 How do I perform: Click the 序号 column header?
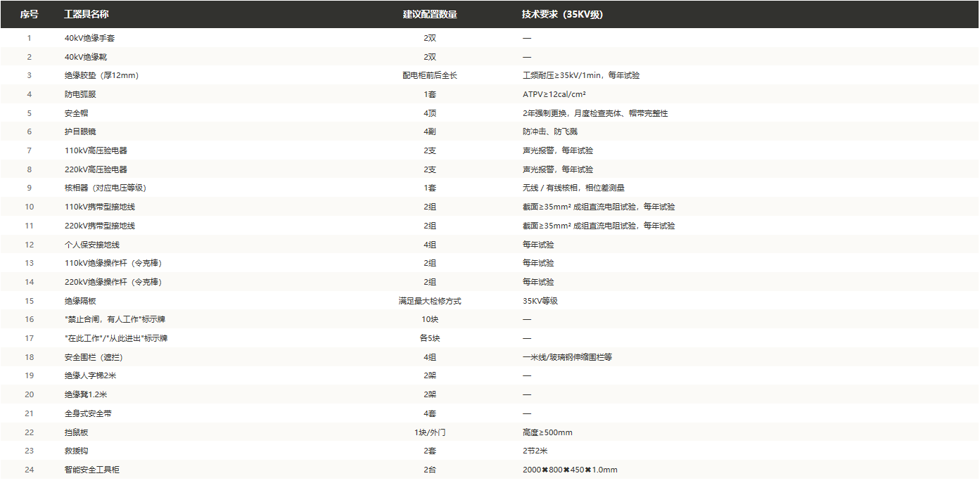click(x=29, y=14)
